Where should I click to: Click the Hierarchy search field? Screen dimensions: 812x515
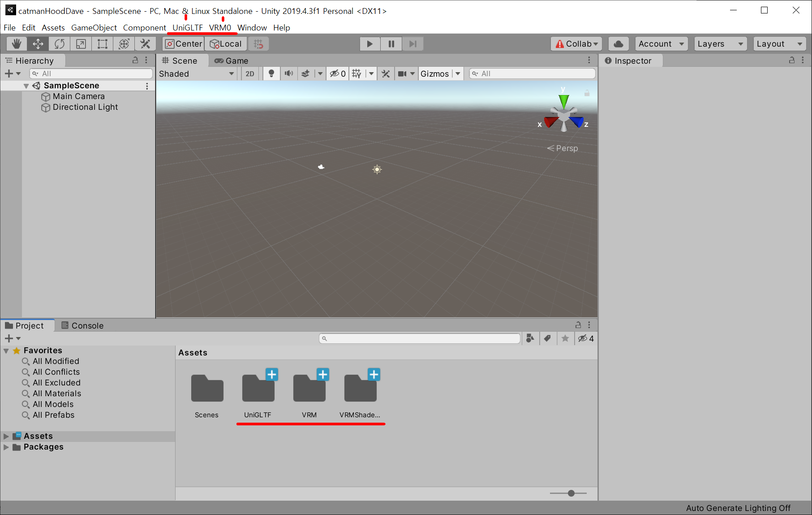tap(91, 74)
